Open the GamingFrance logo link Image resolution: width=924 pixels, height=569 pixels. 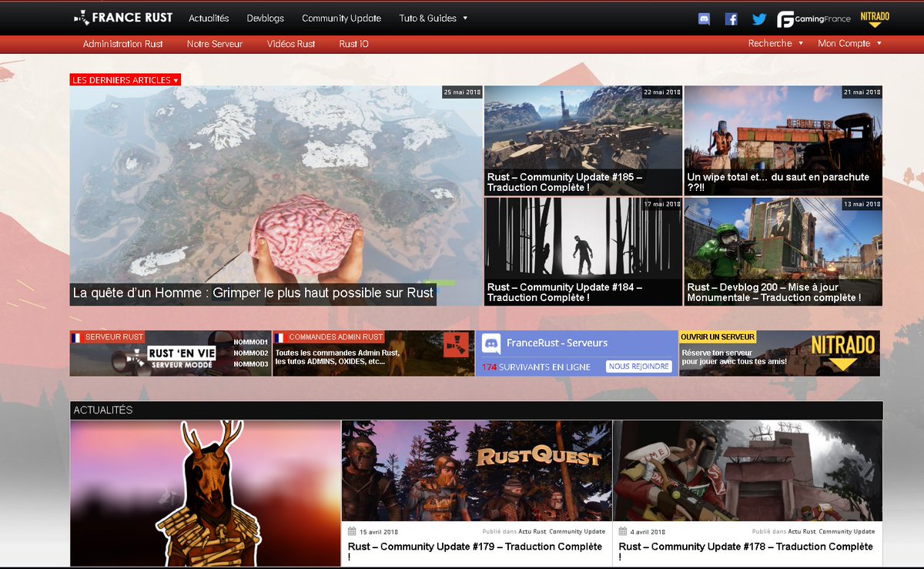812,19
